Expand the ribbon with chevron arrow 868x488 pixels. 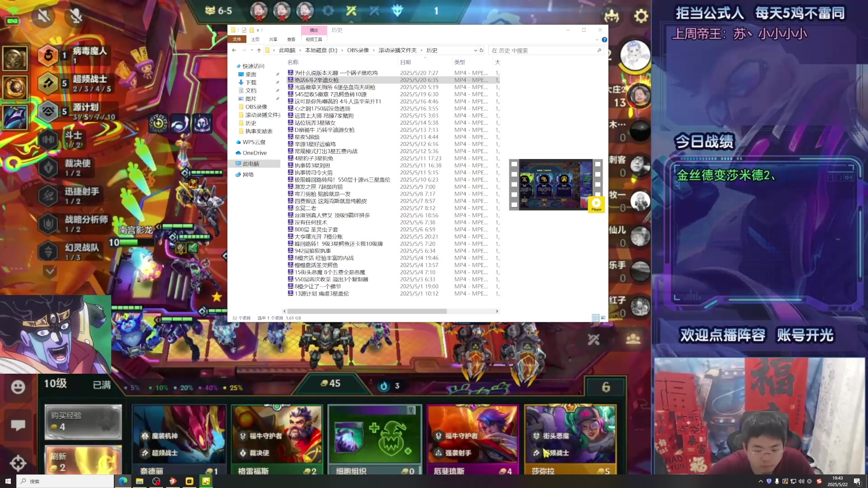click(x=597, y=40)
